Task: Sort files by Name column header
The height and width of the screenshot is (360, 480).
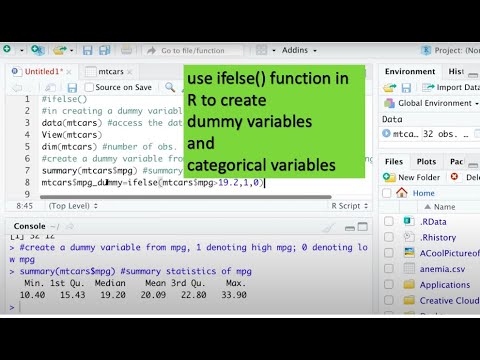Action: [x=444, y=207]
